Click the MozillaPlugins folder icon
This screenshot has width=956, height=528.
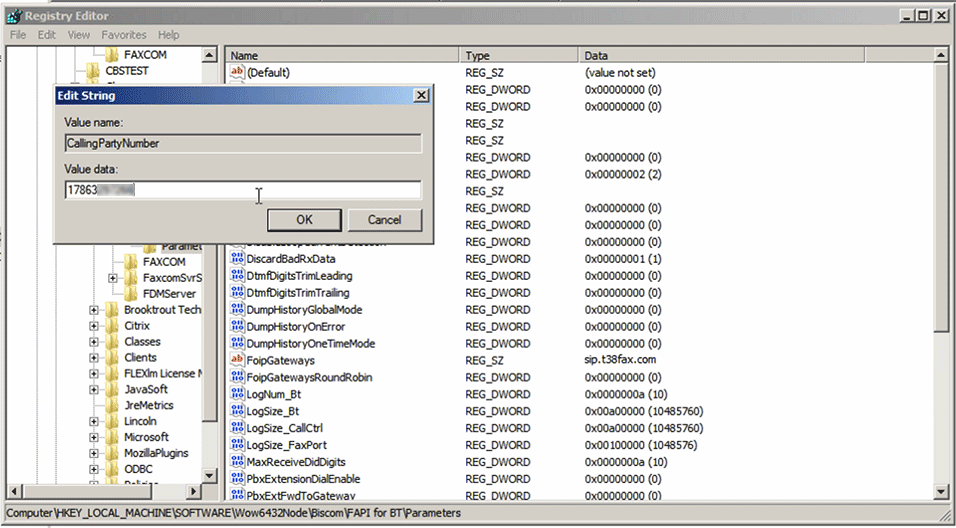tap(112, 453)
